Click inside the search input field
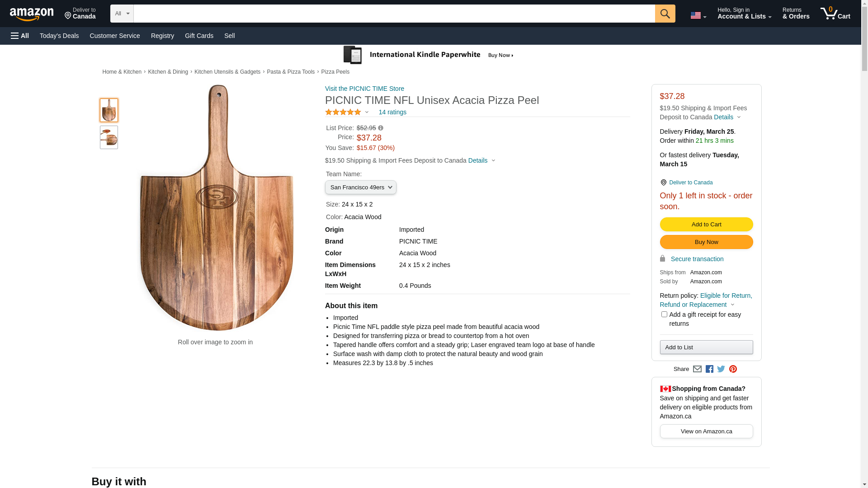This screenshot has width=868, height=488. coord(394,14)
